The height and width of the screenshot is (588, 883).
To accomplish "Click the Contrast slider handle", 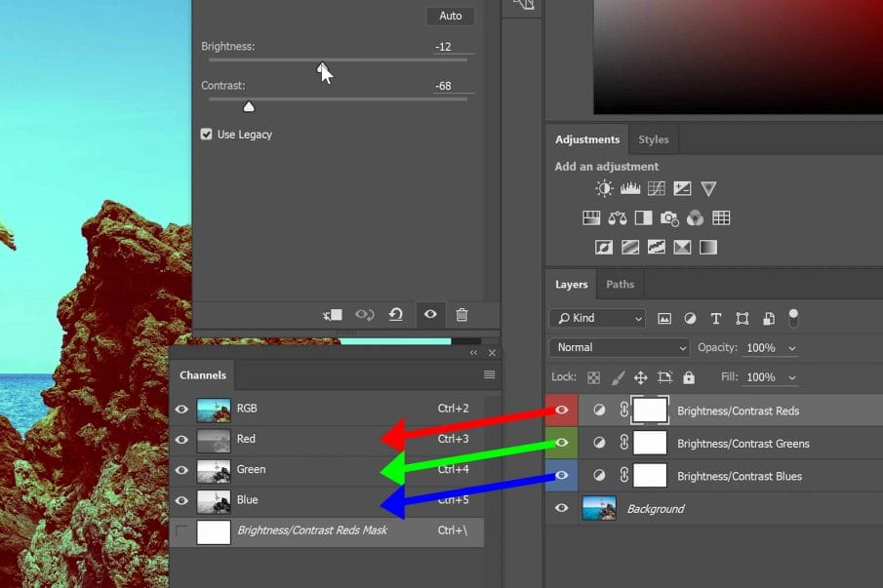I will (248, 106).
